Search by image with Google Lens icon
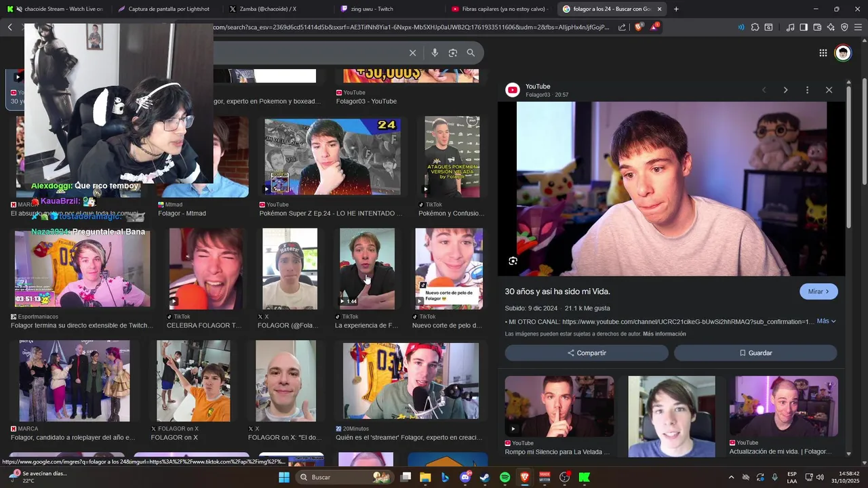Viewport: 868px width, 488px height. pos(453,53)
